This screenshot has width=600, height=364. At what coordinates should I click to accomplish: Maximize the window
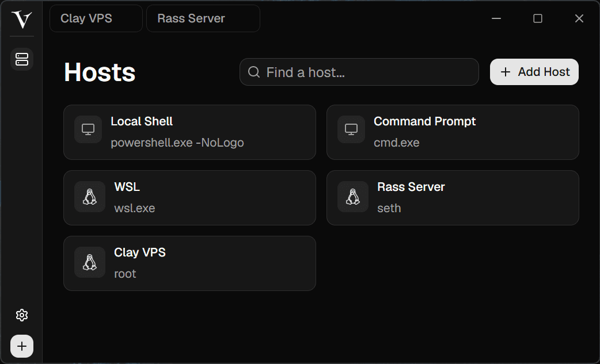tap(538, 18)
